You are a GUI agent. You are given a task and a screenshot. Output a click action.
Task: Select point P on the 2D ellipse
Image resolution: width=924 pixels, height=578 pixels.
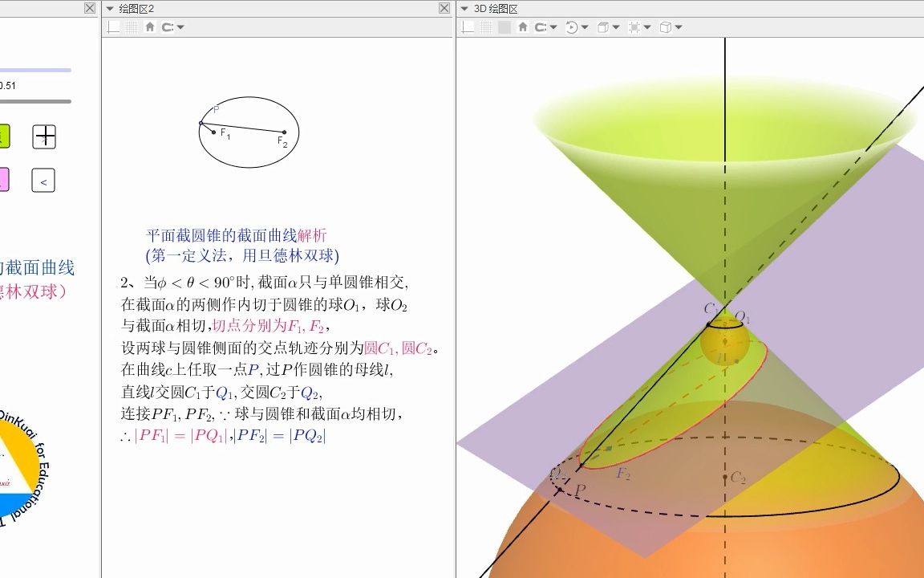pyautogui.click(x=201, y=123)
